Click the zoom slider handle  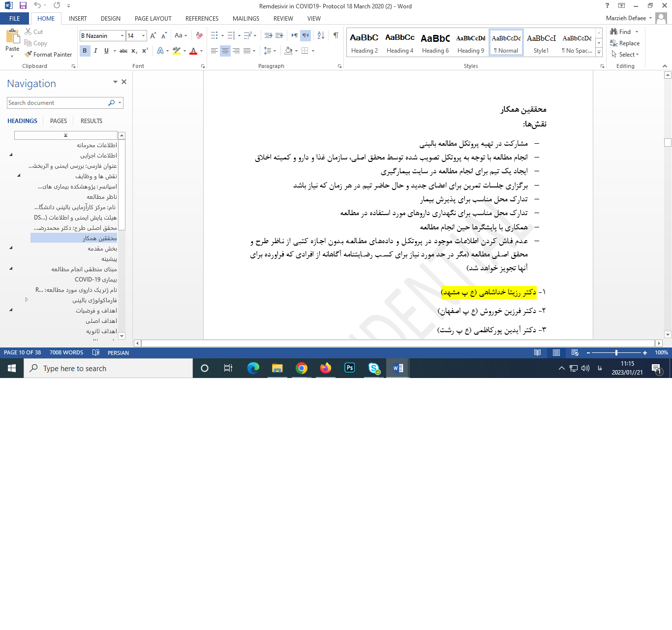pos(616,352)
